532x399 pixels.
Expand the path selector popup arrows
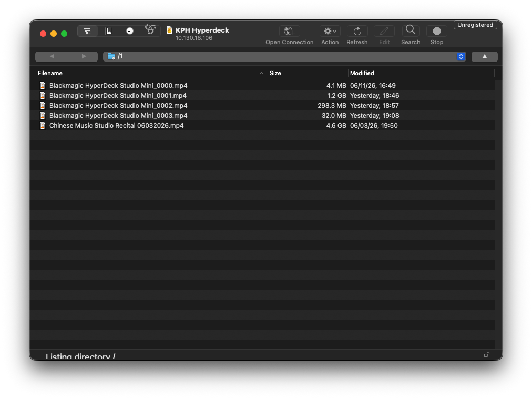tap(461, 57)
